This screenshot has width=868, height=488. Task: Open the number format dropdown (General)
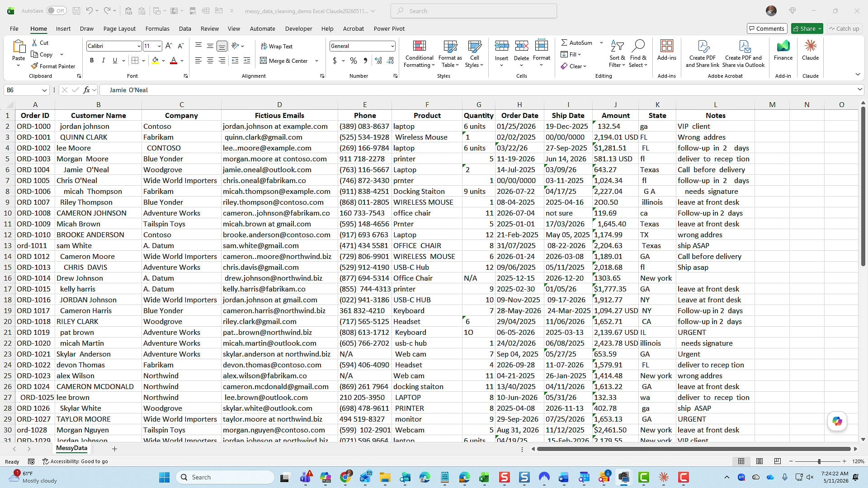392,46
